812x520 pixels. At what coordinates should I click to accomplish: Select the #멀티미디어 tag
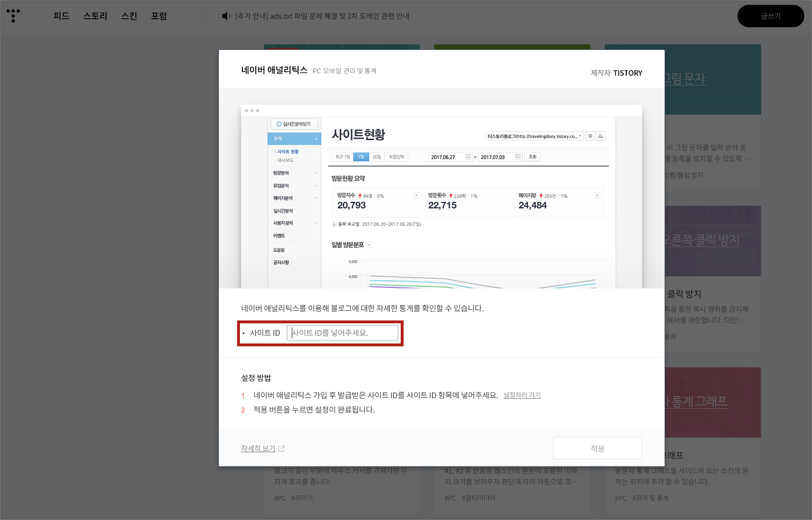pyautogui.click(x=478, y=498)
